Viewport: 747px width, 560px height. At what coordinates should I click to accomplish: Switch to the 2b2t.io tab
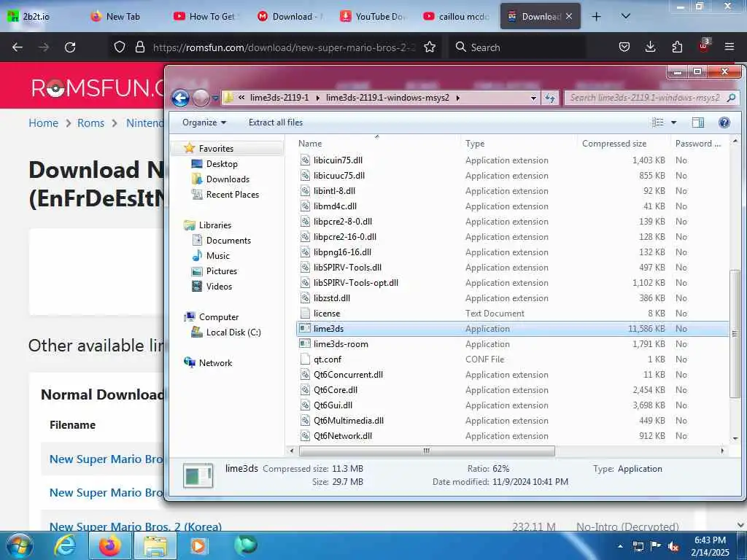41,17
